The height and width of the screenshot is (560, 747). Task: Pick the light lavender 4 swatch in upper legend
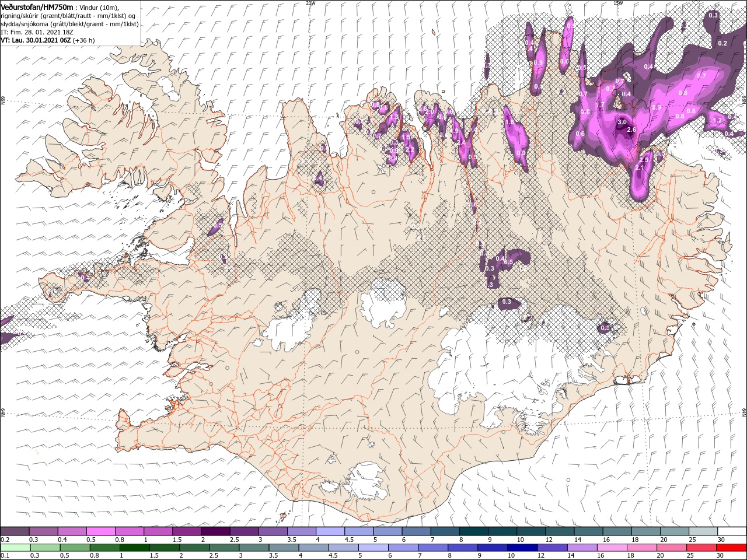(329, 531)
